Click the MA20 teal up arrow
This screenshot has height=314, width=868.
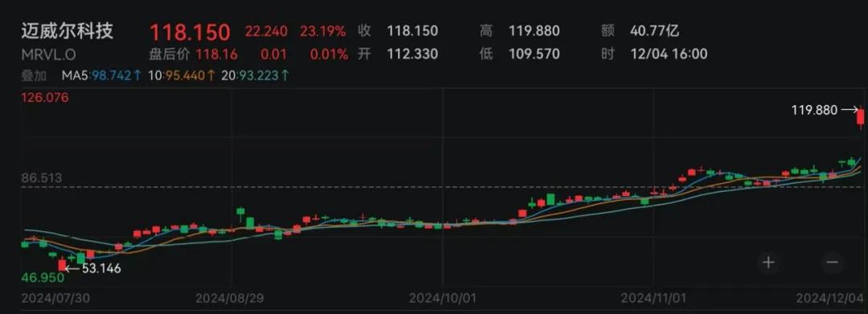(285, 75)
